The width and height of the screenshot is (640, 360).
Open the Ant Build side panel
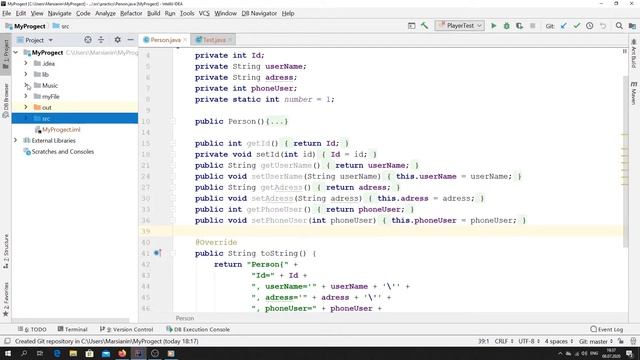click(x=633, y=53)
